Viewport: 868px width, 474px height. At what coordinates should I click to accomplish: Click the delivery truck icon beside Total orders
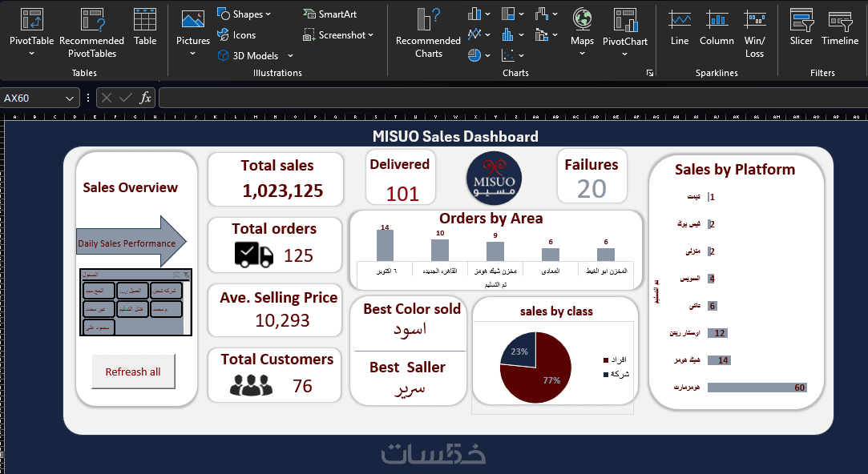(x=253, y=255)
